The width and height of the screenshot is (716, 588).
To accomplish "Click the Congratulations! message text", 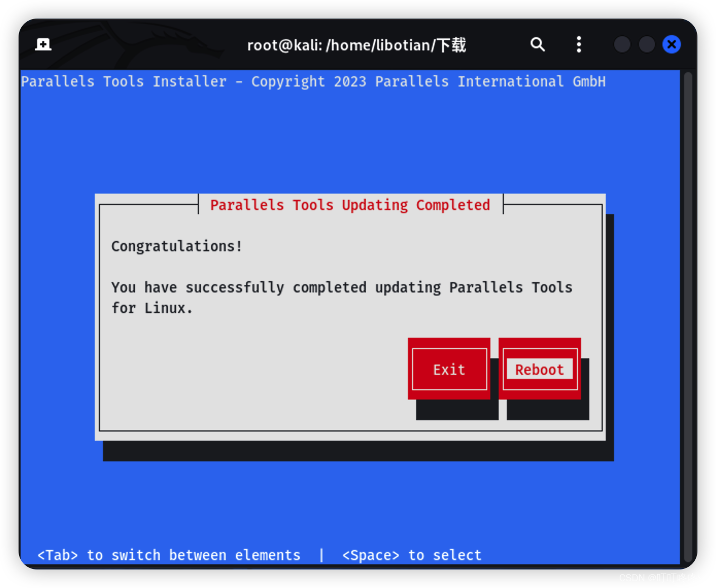I will point(176,246).
